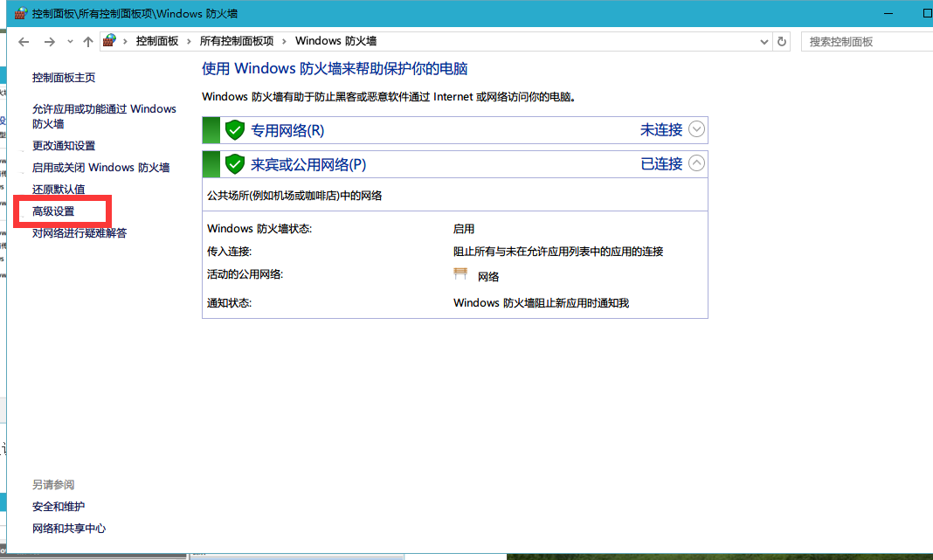Minimize the Windows 防火墙 window
The image size is (933, 560).
pyautogui.click(x=888, y=13)
